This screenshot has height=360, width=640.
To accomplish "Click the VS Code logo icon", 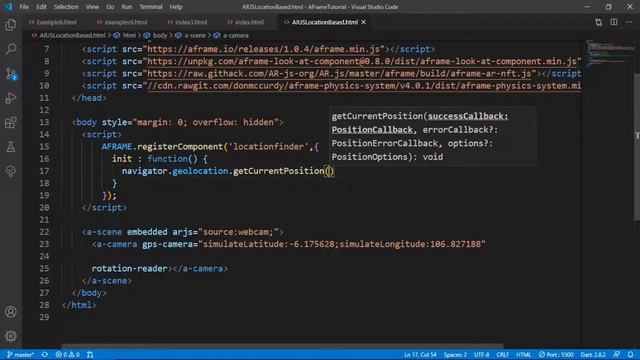I will click(8, 7).
